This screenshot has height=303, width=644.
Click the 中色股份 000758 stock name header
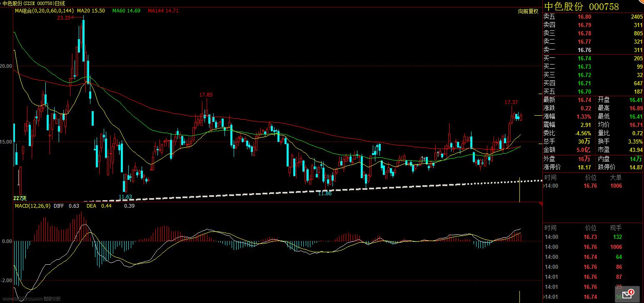point(582,7)
